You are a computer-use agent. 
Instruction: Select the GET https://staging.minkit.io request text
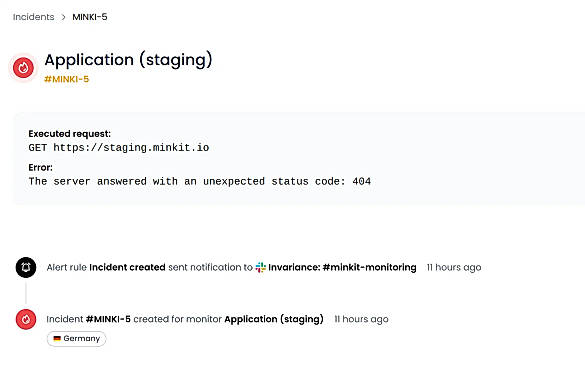pos(119,147)
